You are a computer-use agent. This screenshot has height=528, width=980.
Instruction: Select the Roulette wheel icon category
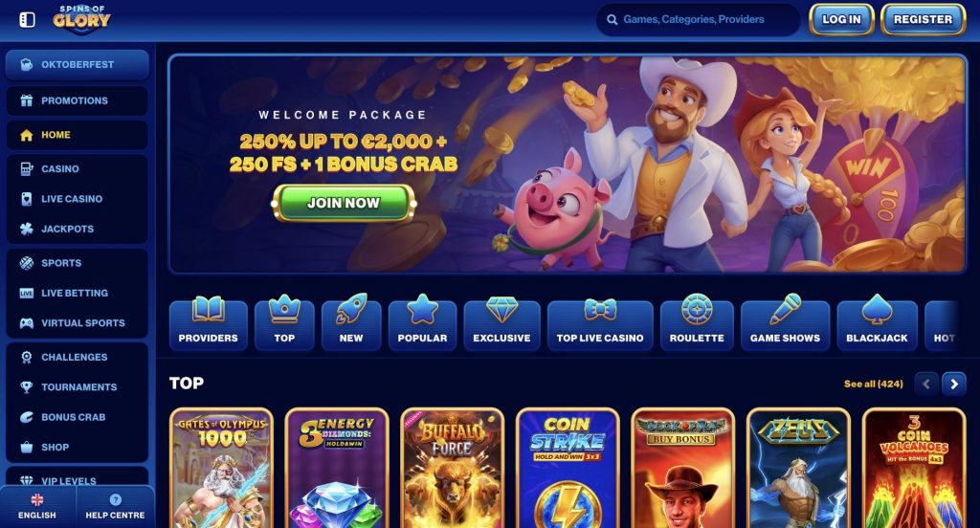click(x=697, y=325)
